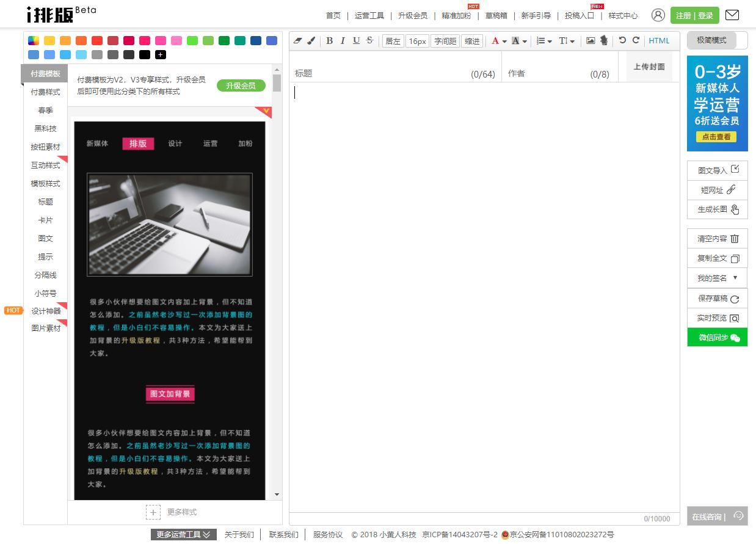The image size is (756, 544).
Task: Toggle italic formatting
Action: click(x=343, y=41)
